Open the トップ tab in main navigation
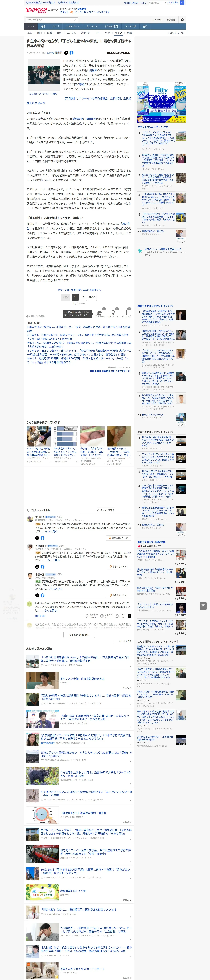Image resolution: width=210 pixels, height=980 pixels. (31, 26)
